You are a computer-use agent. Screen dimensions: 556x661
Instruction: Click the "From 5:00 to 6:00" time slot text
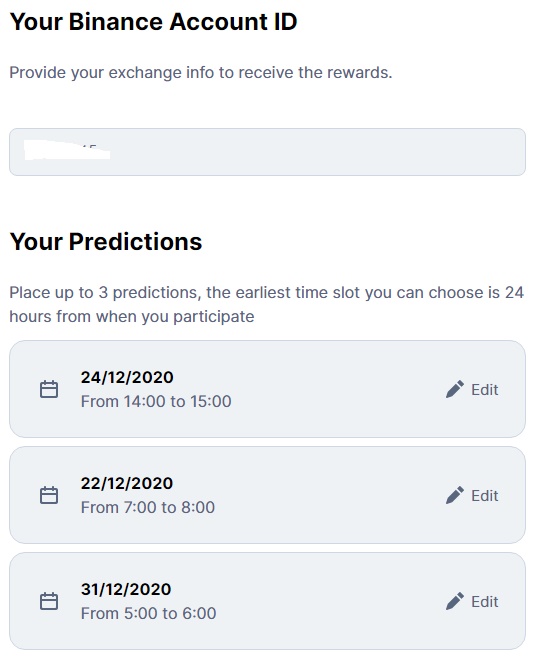tap(148, 613)
